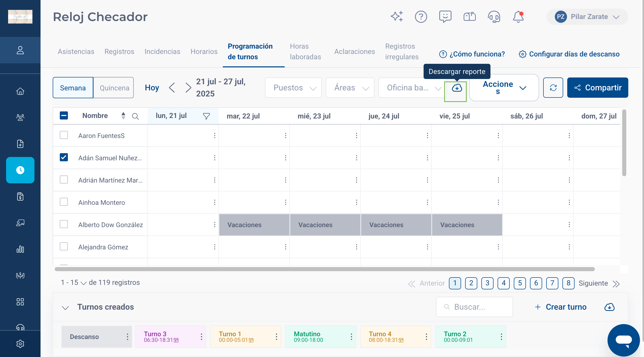Open the clock Reloj Checador sidebar icon
644x357 pixels.
(20, 170)
